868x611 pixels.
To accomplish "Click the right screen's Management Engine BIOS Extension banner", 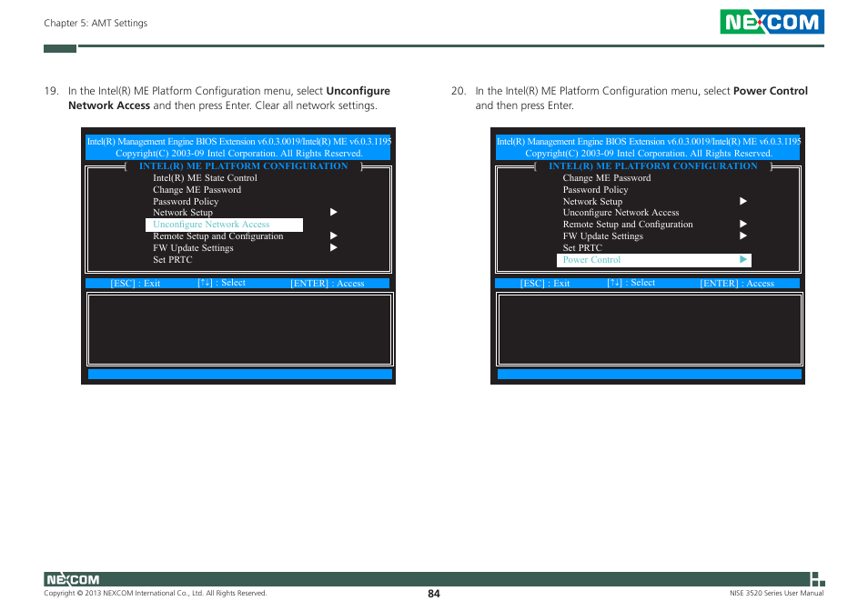I will coord(648,147).
